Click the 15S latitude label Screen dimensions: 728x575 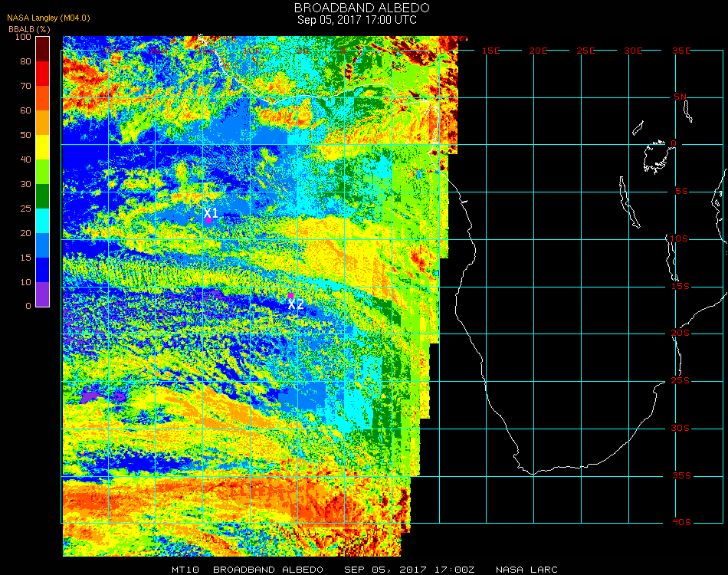680,287
